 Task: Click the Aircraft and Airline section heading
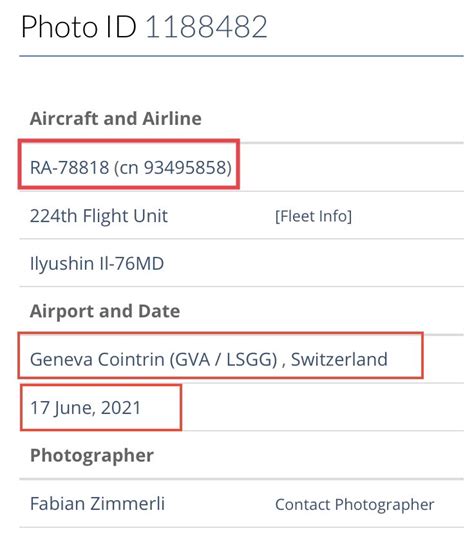pyautogui.click(x=116, y=119)
